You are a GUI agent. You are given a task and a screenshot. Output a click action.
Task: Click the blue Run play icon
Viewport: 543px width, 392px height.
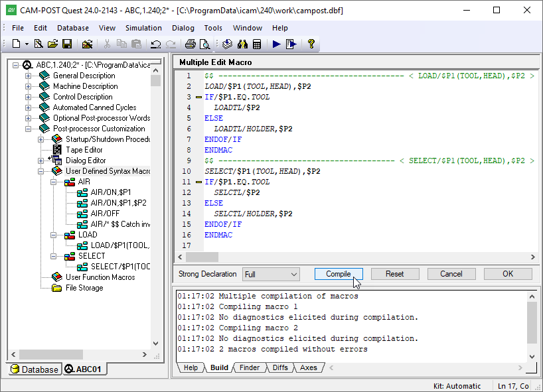pyautogui.click(x=276, y=44)
